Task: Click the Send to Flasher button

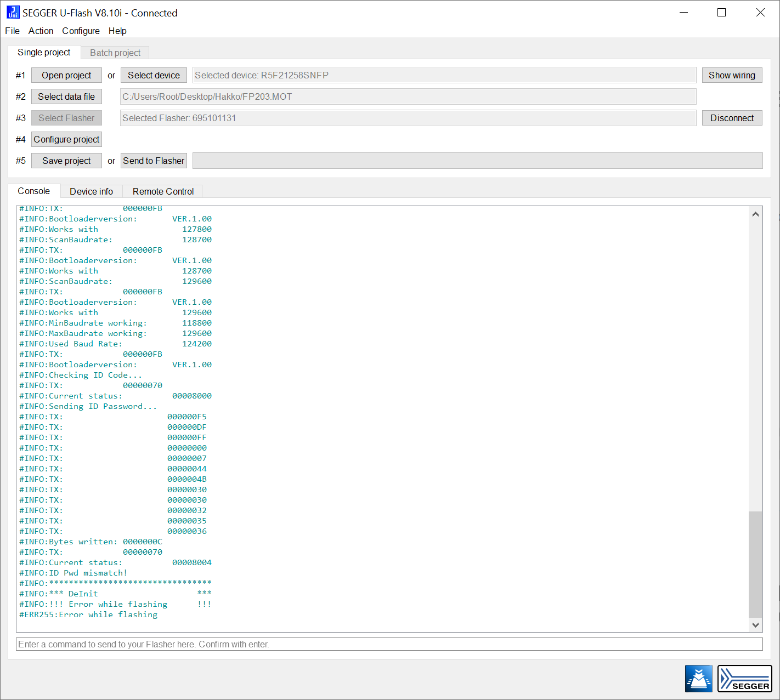Action: (x=154, y=161)
